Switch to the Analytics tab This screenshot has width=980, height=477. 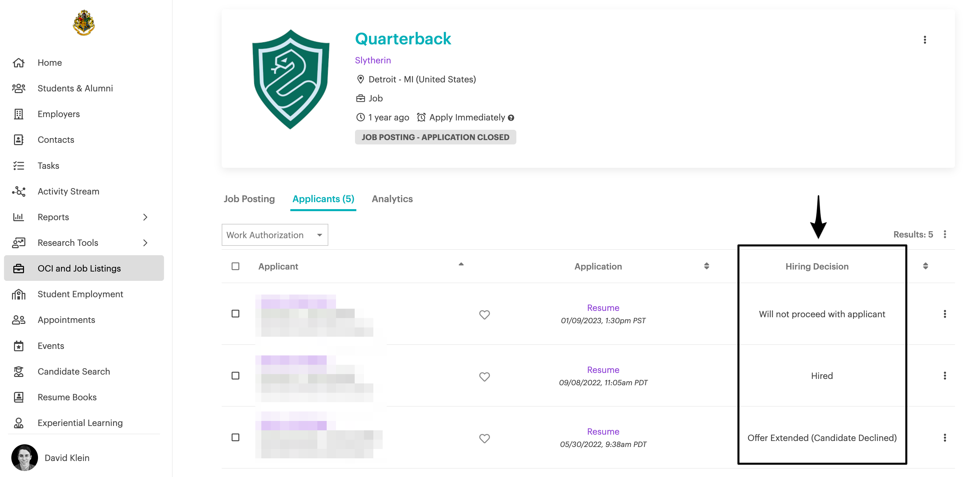392,199
